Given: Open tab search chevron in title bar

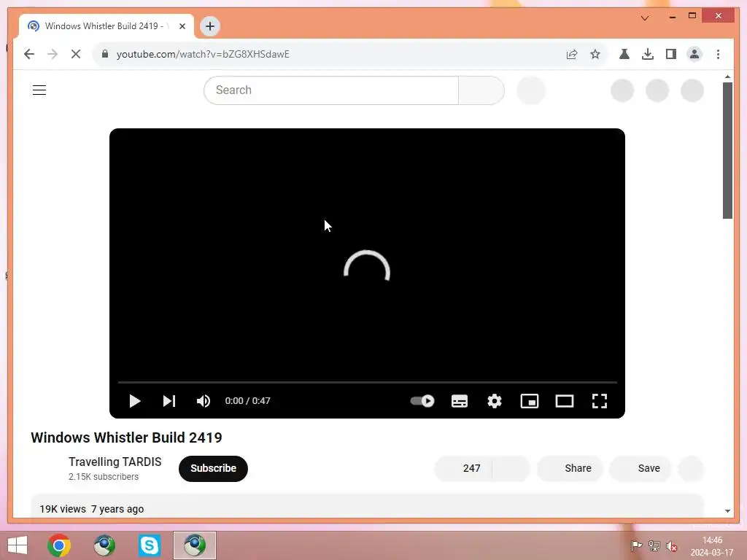Looking at the screenshot, I should pos(645,18).
